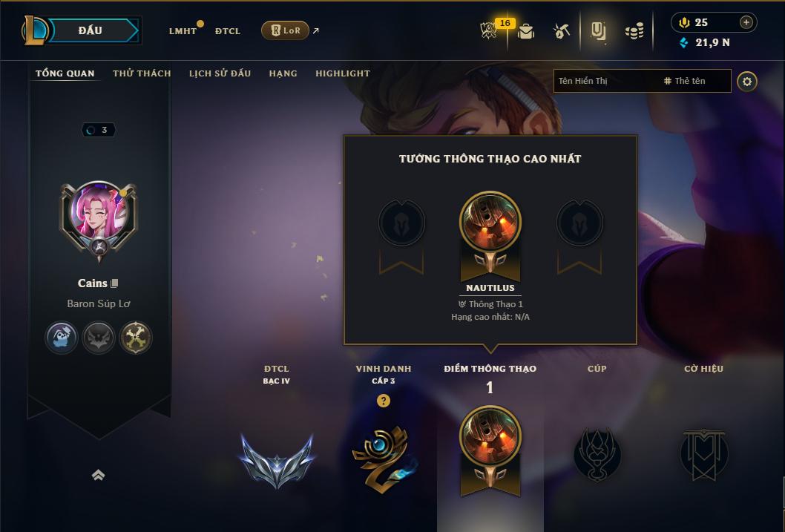Select the crossed-tools gold token badge
The width and height of the screenshot is (785, 532).
point(136,337)
